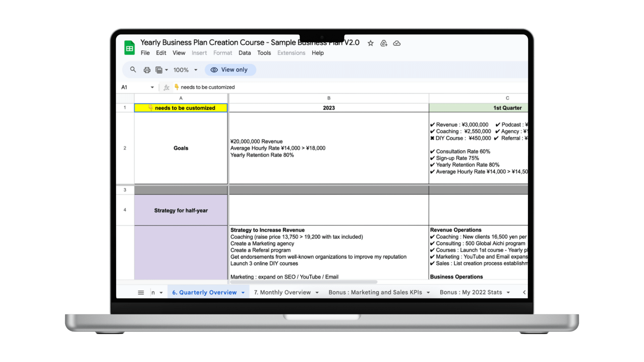Switch to Bonus : Marketing and Sales KPIs tab
644x362 pixels.
(x=375, y=292)
